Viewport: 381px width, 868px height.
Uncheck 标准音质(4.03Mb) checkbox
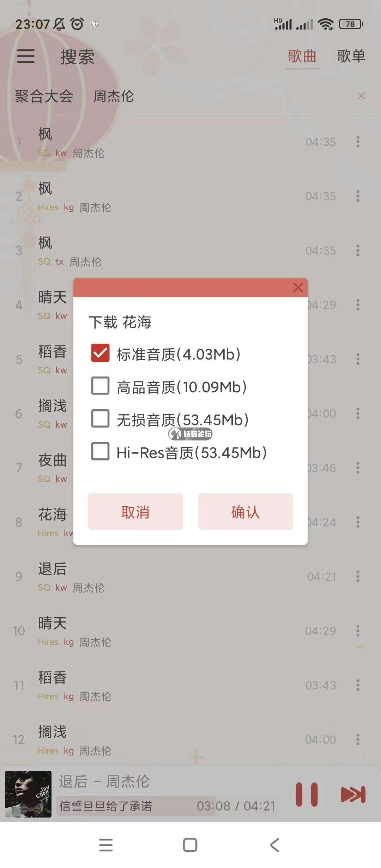click(x=100, y=353)
